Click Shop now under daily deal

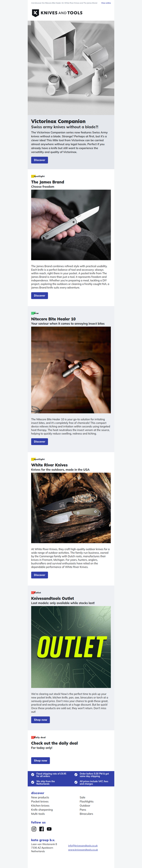pyautogui.click(x=40, y=760)
